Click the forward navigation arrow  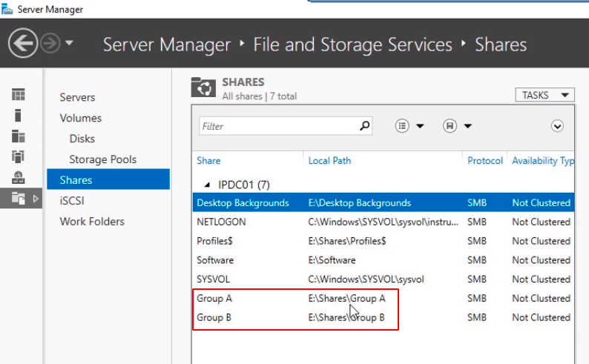click(x=50, y=43)
